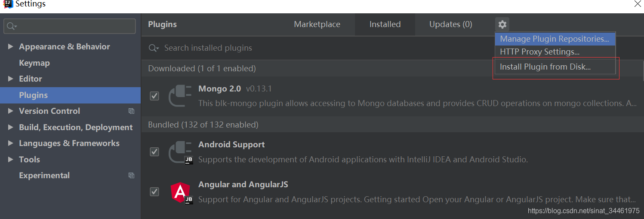Image resolution: width=644 pixels, height=219 pixels.
Task: Click the blk-mongo plugin description text
Action: pos(417,103)
